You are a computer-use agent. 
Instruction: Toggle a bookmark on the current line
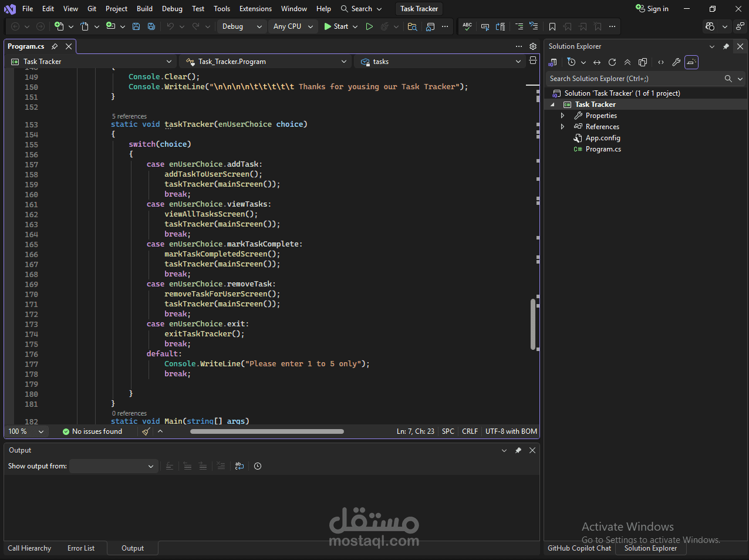click(552, 26)
